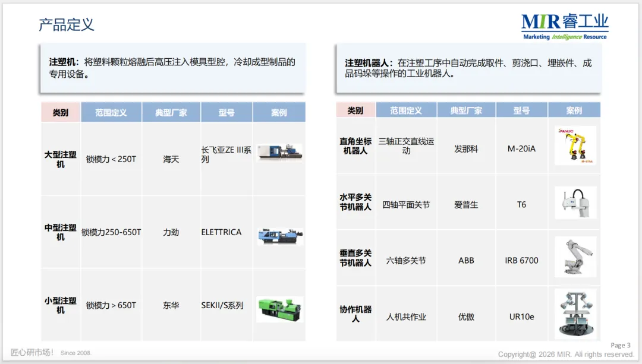
Task: Click the SEKII/S系列 model cell
Action: pos(226,305)
